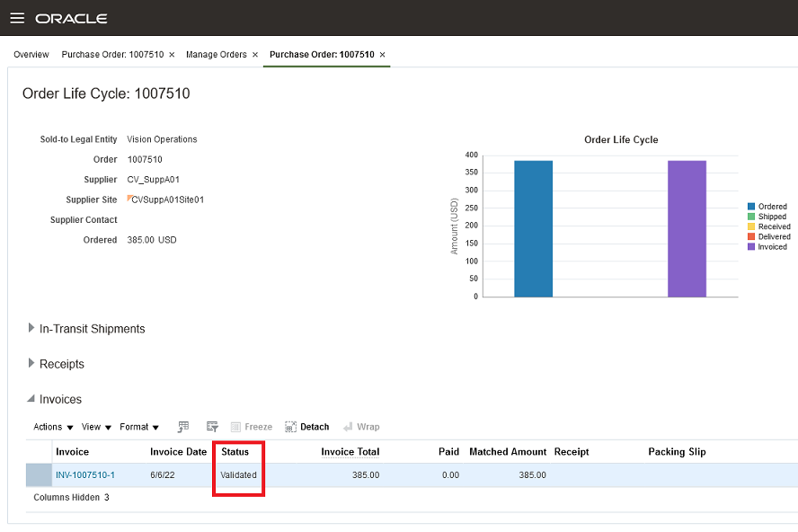This screenshot has width=798, height=532.
Task: Click the Ordered legend color swatch
Action: pyautogui.click(x=751, y=206)
